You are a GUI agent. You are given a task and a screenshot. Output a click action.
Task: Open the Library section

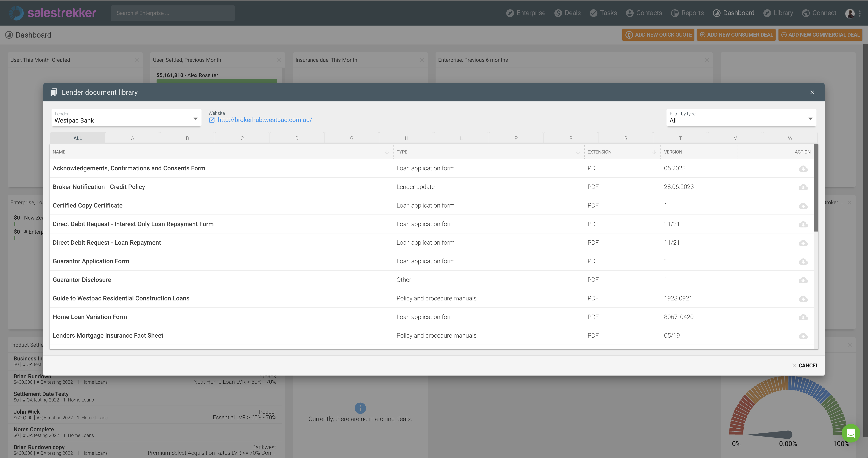point(778,13)
